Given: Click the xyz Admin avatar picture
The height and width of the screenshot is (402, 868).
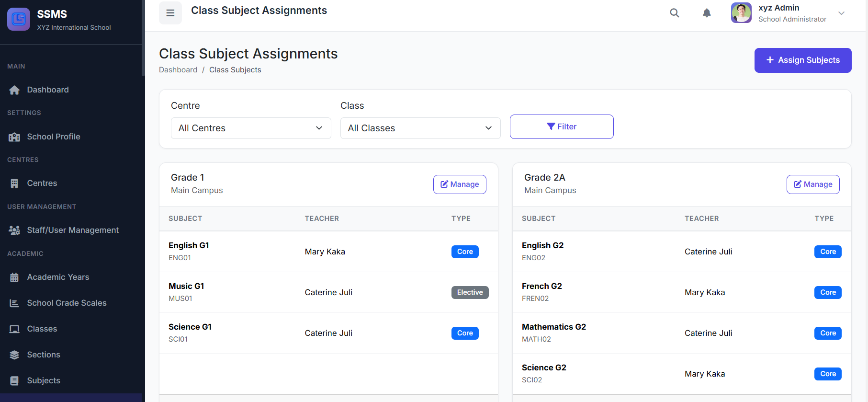Looking at the screenshot, I should coord(741,13).
